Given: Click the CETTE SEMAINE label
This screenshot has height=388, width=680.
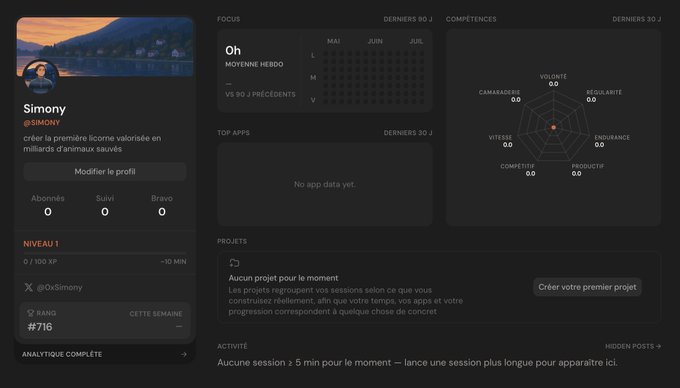Looking at the screenshot, I should click(x=156, y=313).
